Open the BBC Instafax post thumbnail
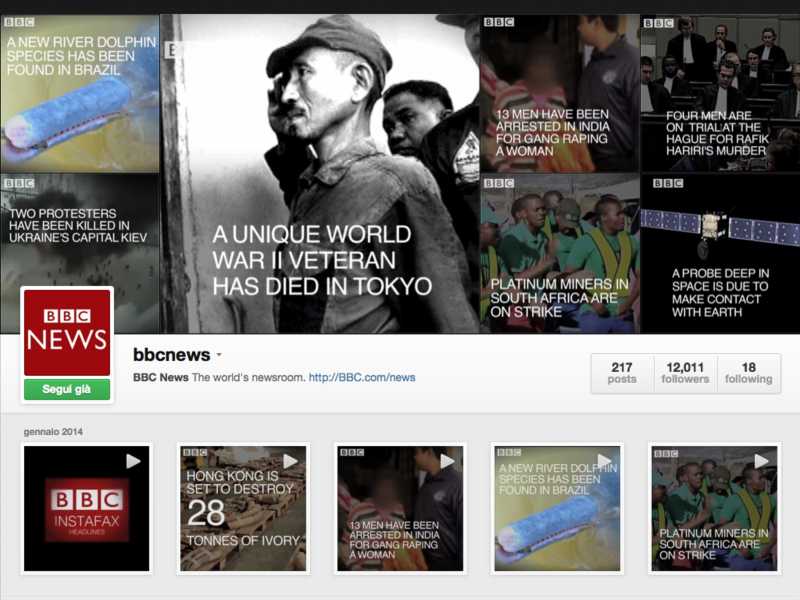Image resolution: width=800 pixels, height=600 pixels. (87, 509)
